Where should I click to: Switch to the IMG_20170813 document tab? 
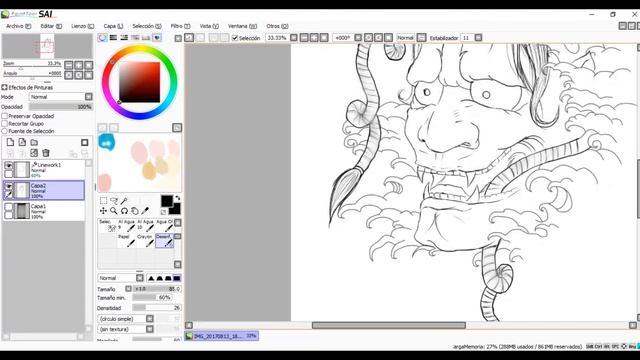[222, 336]
